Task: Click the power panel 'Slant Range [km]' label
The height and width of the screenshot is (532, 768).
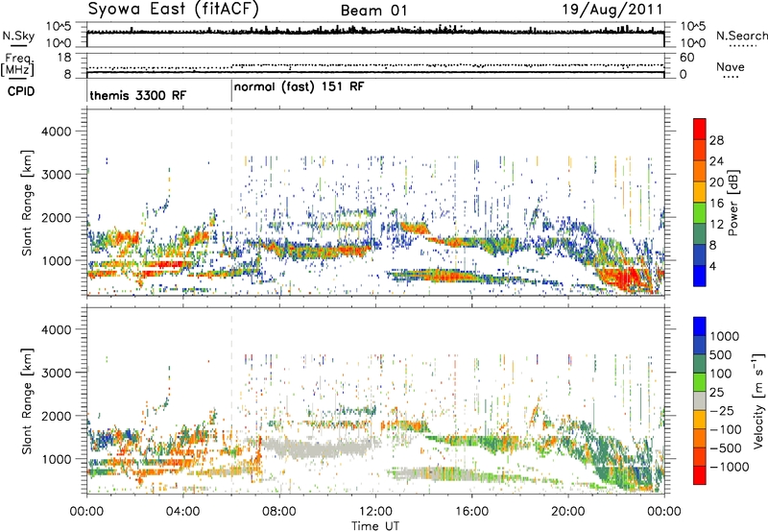Action: 27,203
